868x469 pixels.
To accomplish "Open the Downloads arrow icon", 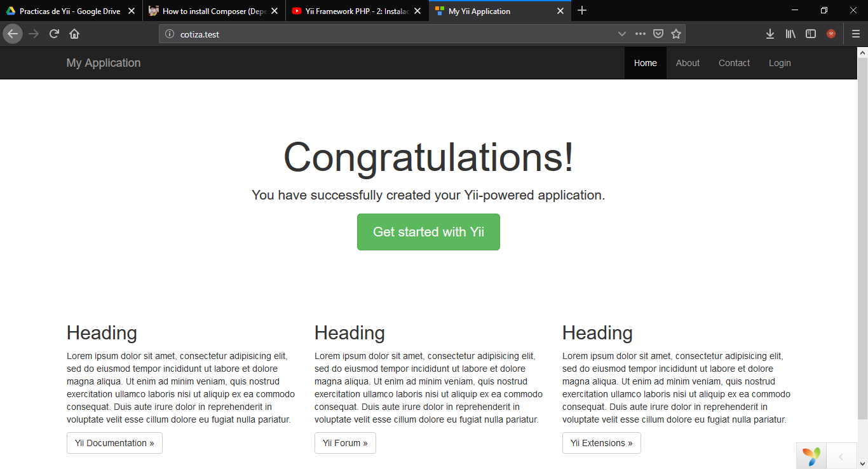I will click(x=770, y=34).
